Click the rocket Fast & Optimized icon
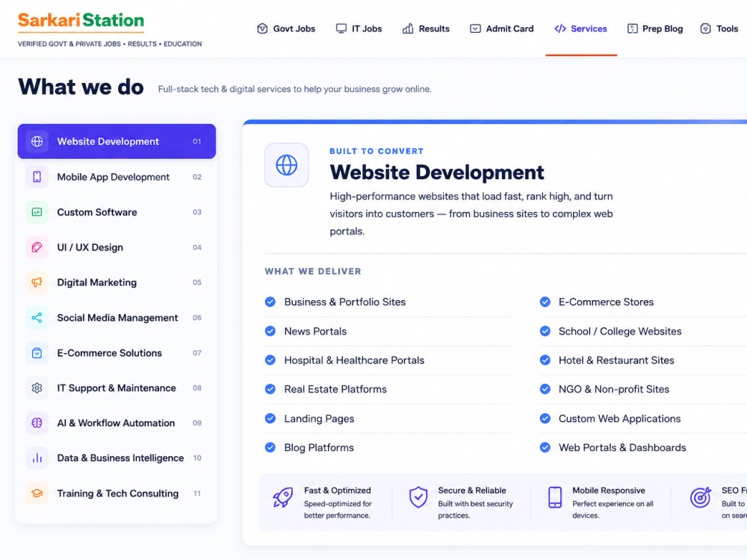 [282, 497]
